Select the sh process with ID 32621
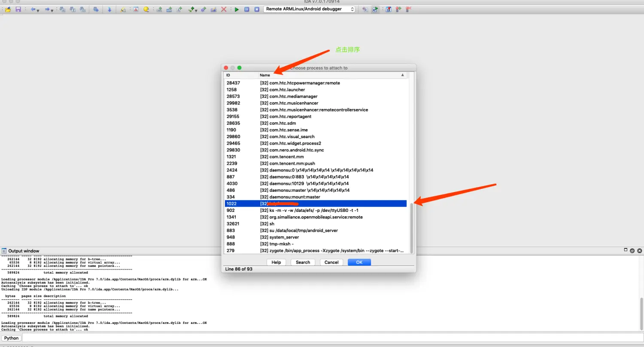This screenshot has width=644, height=347. 316,224
